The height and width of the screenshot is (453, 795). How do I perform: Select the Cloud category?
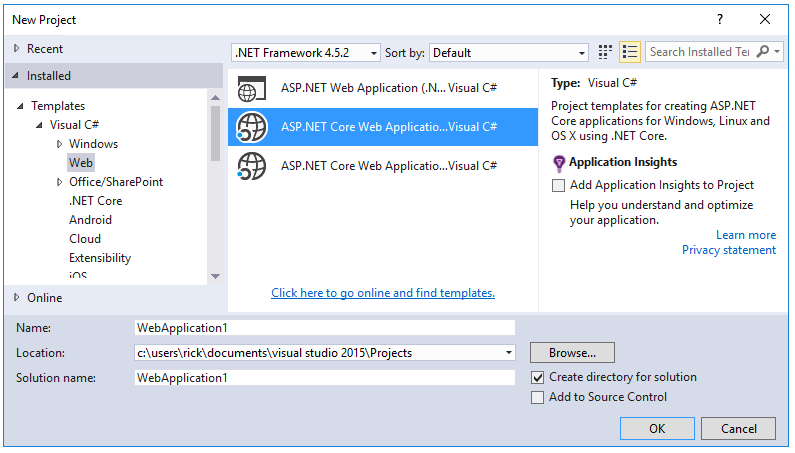pyautogui.click(x=85, y=239)
